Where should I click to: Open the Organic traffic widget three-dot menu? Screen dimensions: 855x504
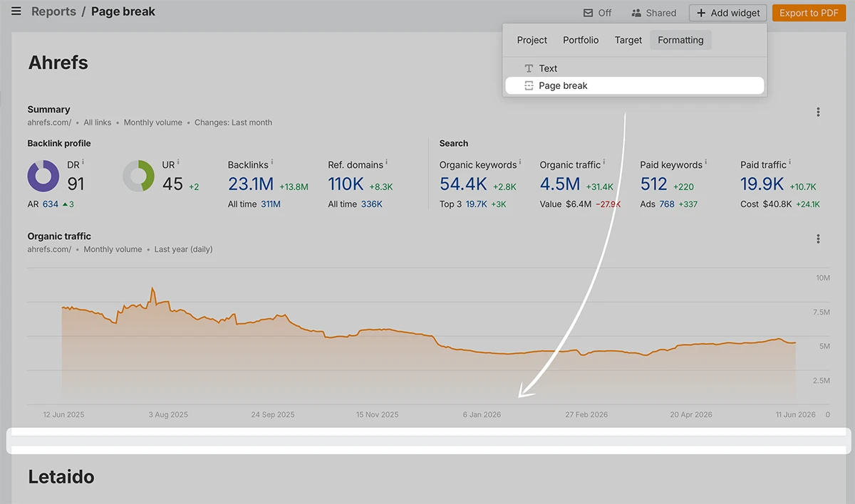(818, 238)
